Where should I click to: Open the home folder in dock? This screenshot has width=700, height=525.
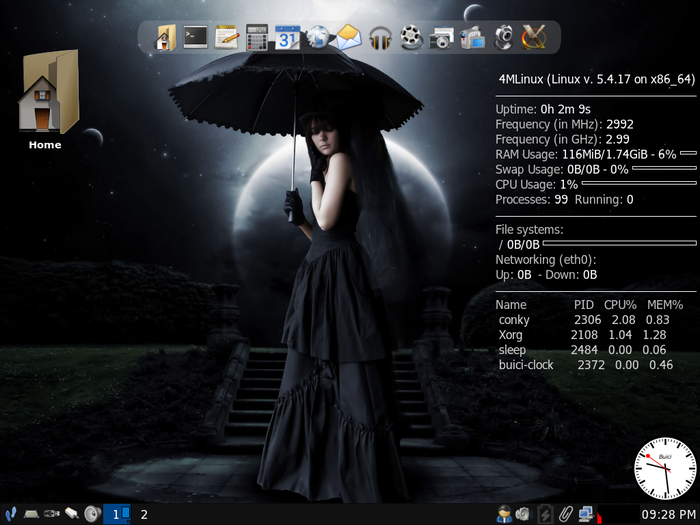(165, 37)
